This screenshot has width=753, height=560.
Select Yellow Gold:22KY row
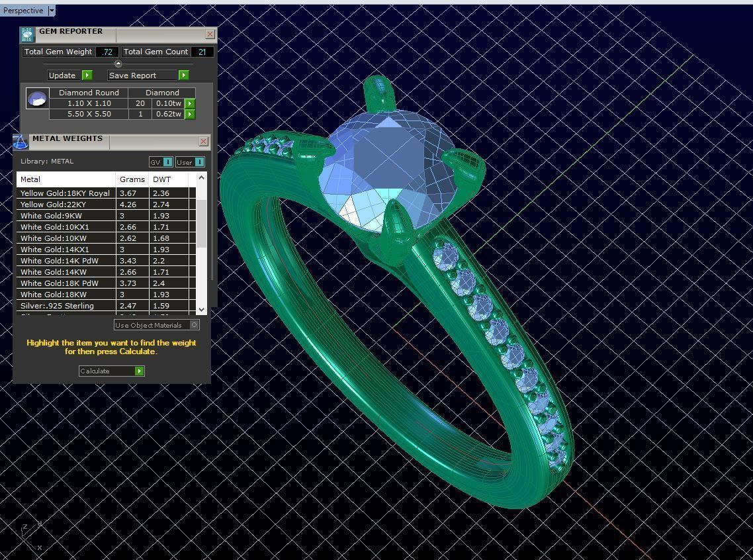coord(106,205)
